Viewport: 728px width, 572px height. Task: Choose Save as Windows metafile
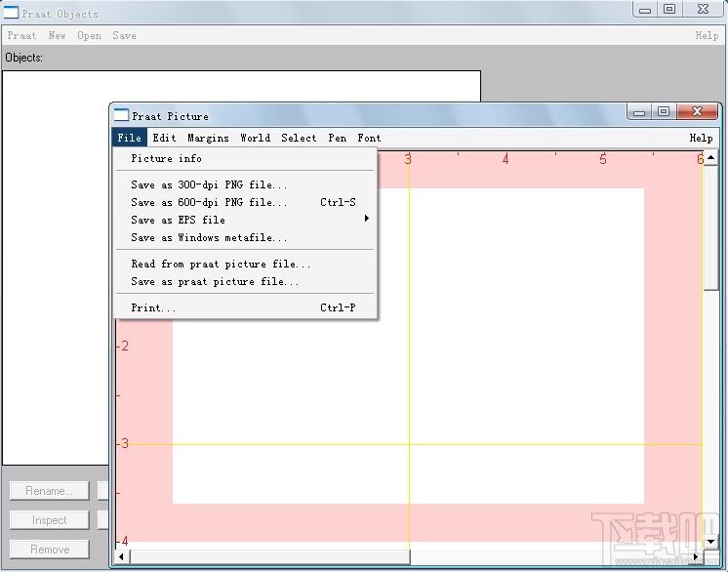coord(245,237)
